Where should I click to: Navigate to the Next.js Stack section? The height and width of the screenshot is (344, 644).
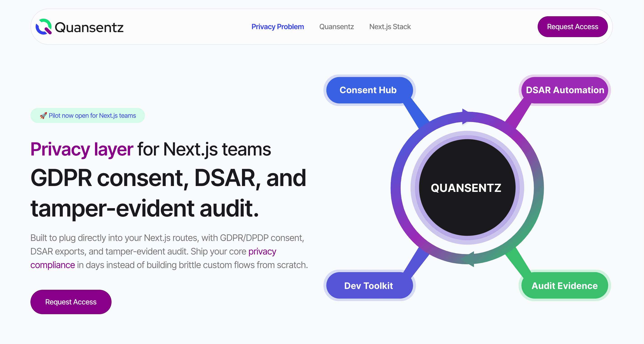[x=390, y=26]
